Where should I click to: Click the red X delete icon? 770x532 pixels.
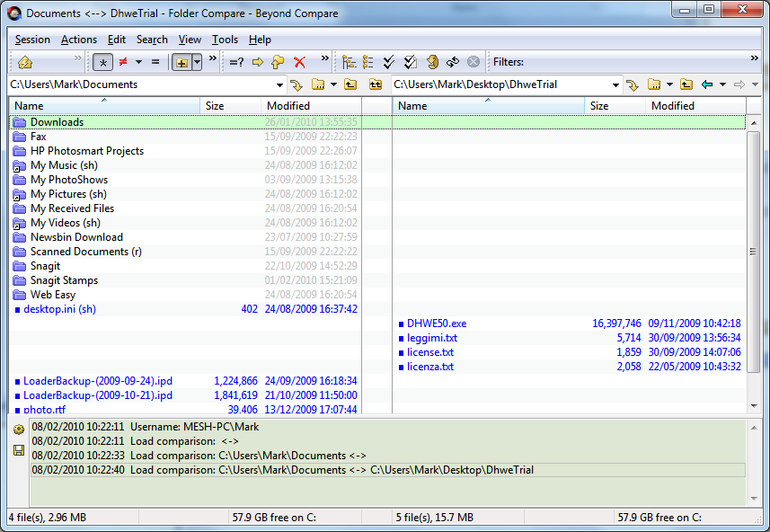click(297, 61)
